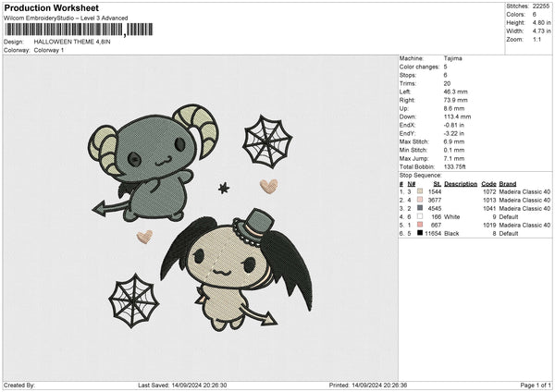Click the barcode under the worksheet title

79,30
